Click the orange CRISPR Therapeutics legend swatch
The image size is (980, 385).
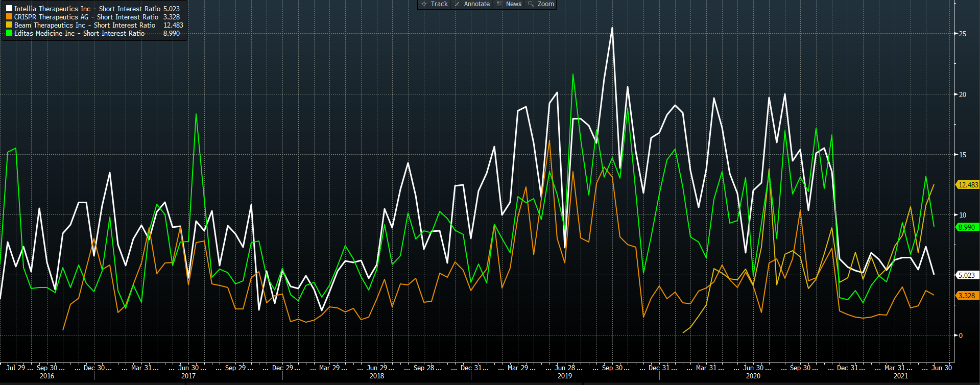9,17
